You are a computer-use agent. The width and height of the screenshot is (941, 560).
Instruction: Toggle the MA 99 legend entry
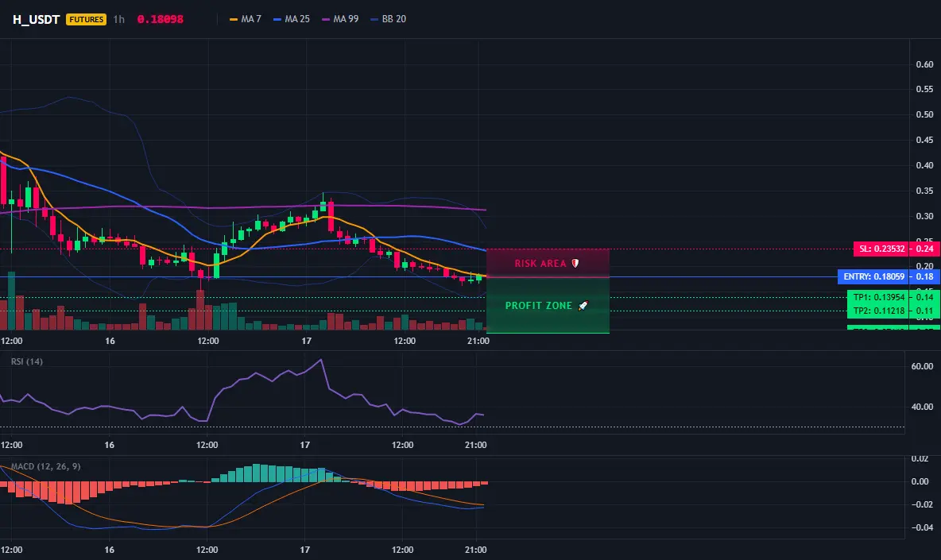click(340, 19)
